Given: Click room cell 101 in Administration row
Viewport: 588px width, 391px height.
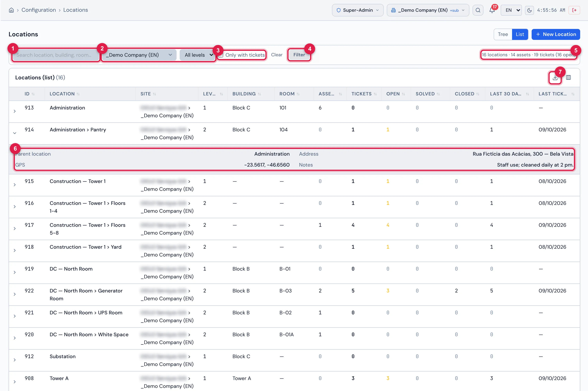Looking at the screenshot, I should click(x=283, y=108).
